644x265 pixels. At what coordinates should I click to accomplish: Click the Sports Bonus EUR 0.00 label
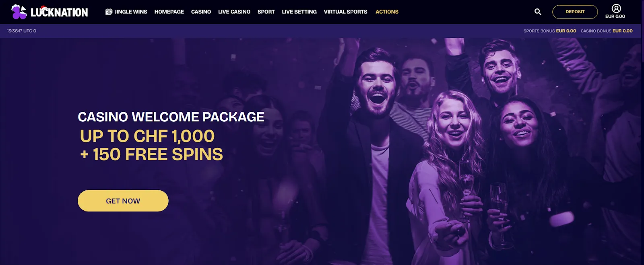[549, 31]
